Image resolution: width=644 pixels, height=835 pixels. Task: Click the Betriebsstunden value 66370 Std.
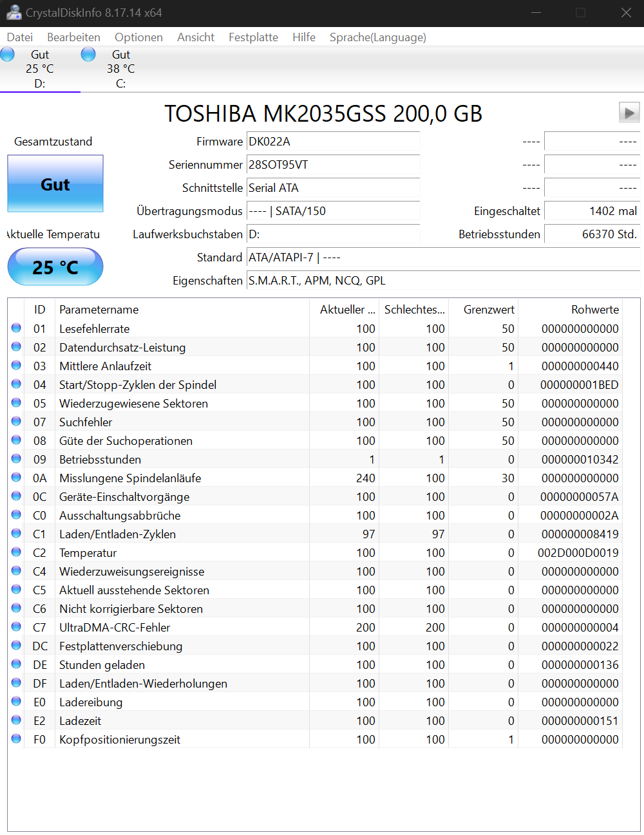[592, 234]
